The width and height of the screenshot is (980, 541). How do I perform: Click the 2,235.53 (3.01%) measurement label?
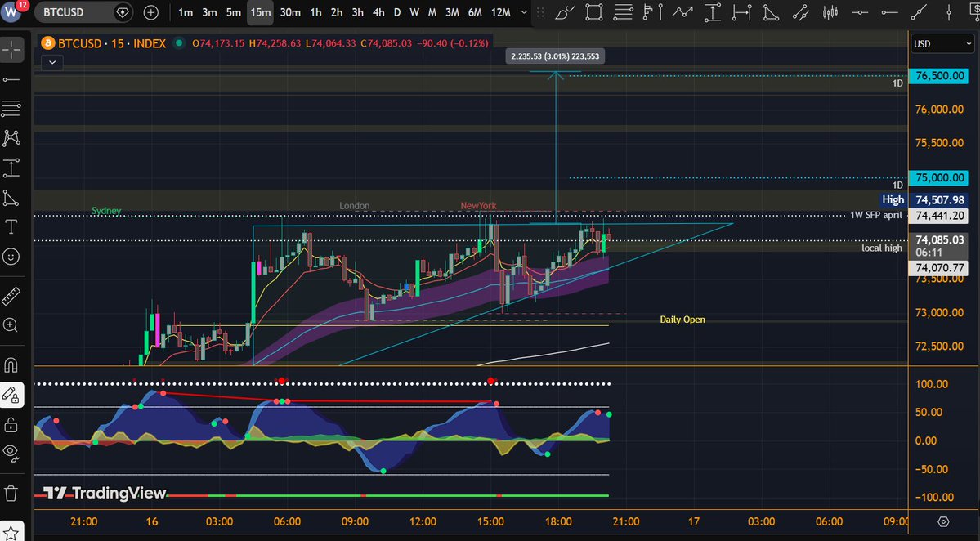tap(555, 56)
